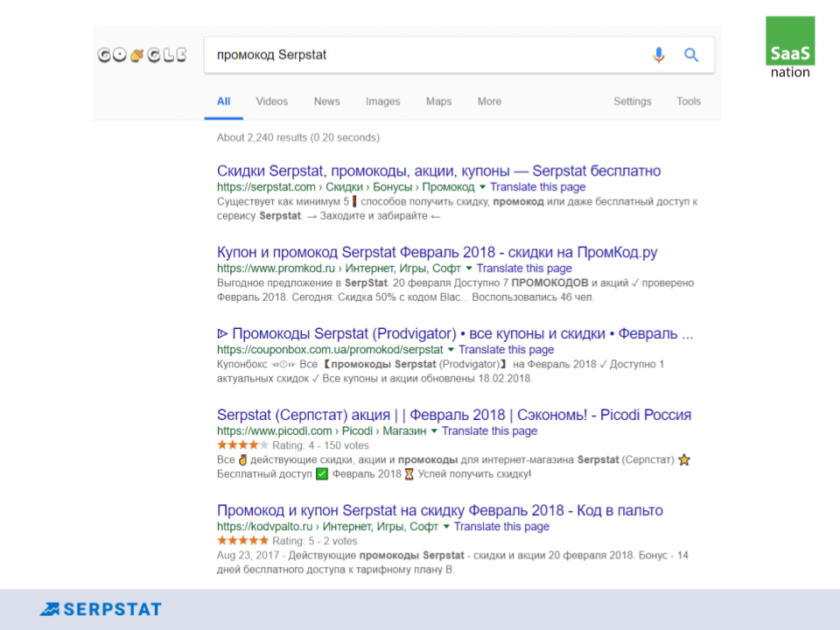Expand dropdown arrow beside couponbox.com.ua URL

pos(451,350)
